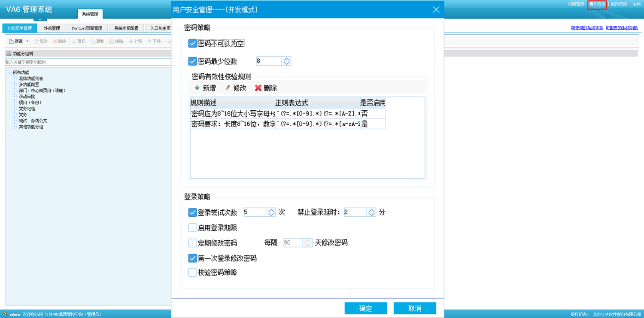
Task: Select the 测试 办结公文 tree item label
Action: click(x=33, y=121)
